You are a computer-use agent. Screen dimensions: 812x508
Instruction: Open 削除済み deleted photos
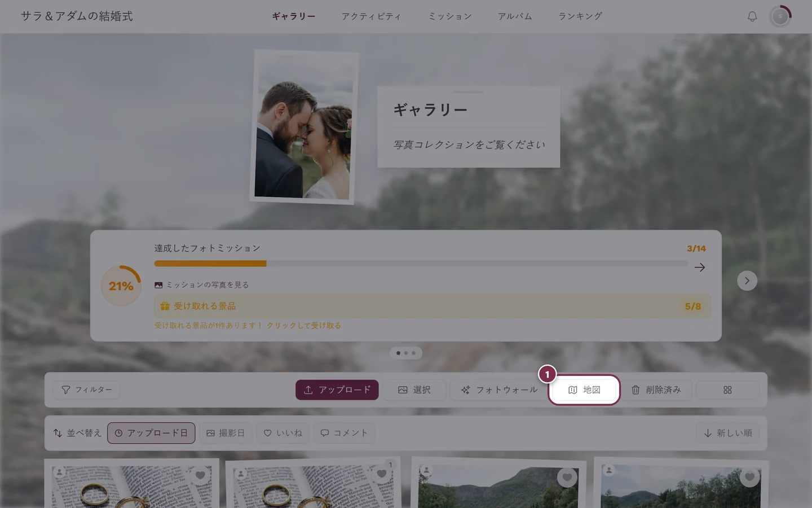click(x=656, y=390)
